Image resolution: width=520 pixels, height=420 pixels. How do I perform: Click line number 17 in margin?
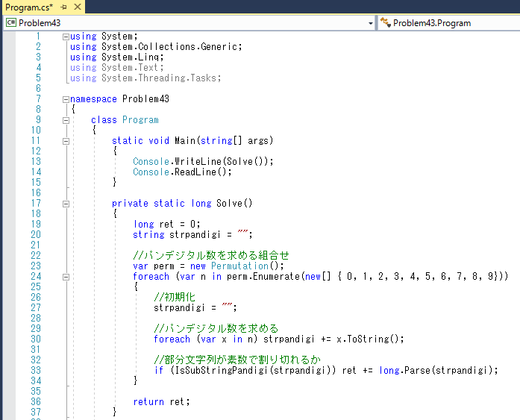pos(36,203)
